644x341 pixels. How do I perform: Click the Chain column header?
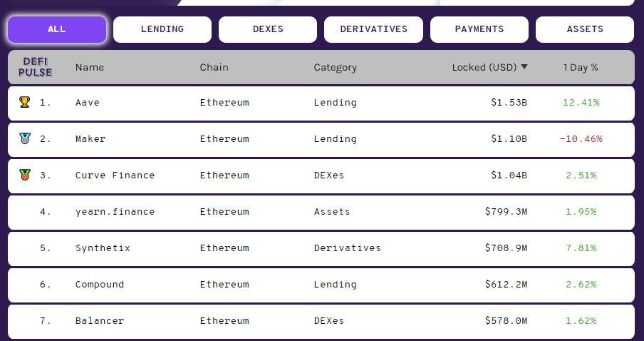214,67
